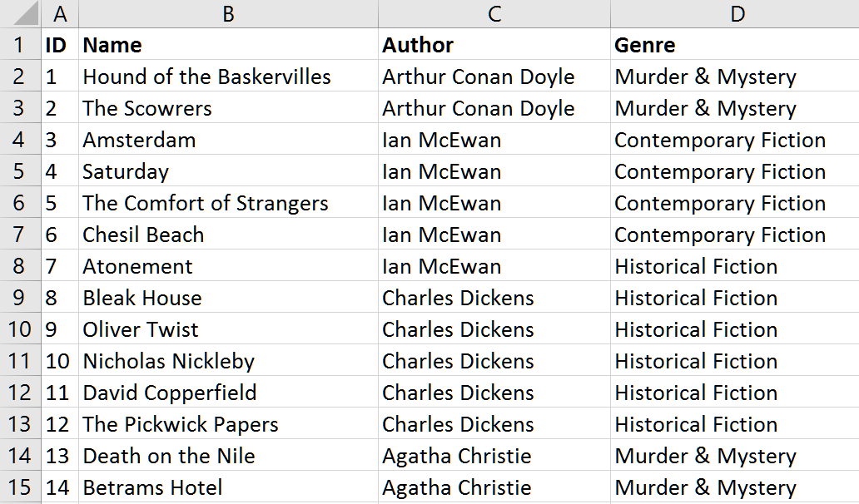Select row 1 header
Image resolution: width=859 pixels, height=504 pixels.
[20, 45]
